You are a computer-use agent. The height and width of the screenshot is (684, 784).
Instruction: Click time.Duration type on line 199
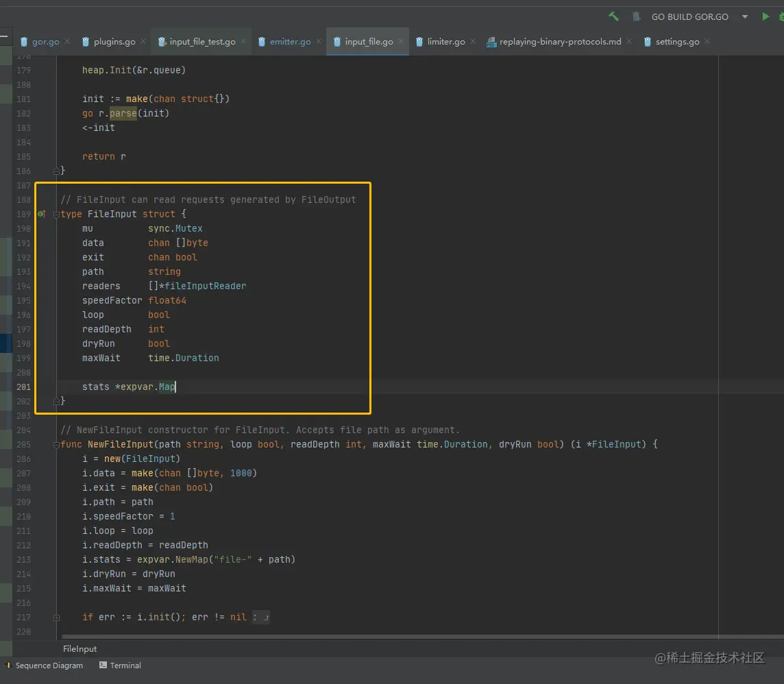coord(184,358)
